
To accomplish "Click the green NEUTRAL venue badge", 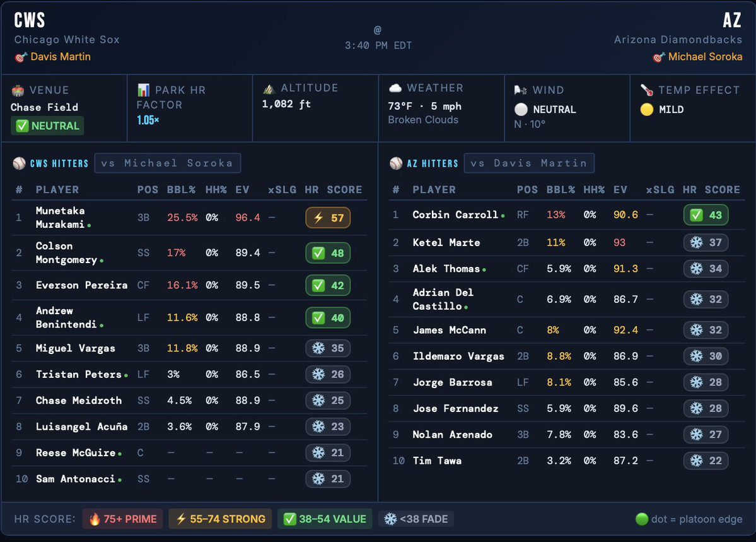I will [48, 126].
